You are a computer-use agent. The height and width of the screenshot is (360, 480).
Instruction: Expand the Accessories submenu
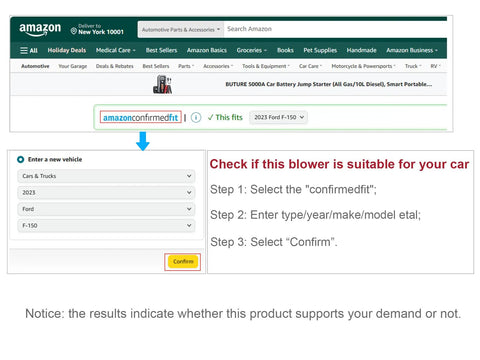(218, 66)
